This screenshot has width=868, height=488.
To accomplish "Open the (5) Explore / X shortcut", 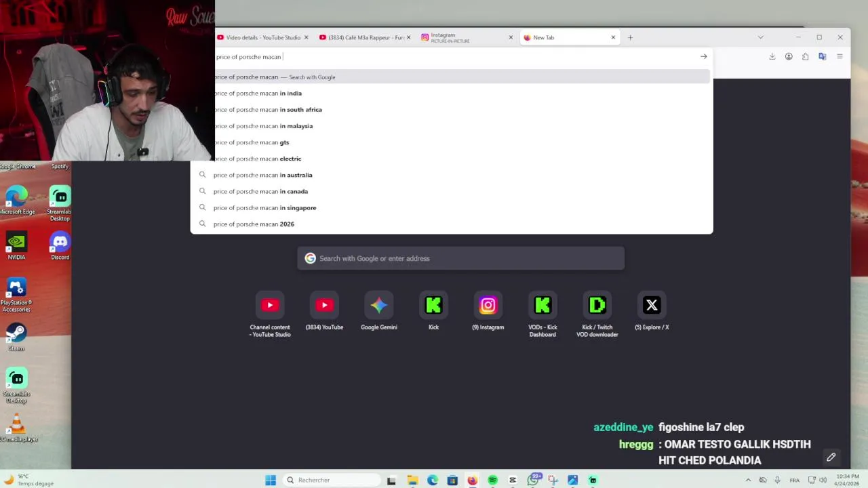I will tap(652, 312).
